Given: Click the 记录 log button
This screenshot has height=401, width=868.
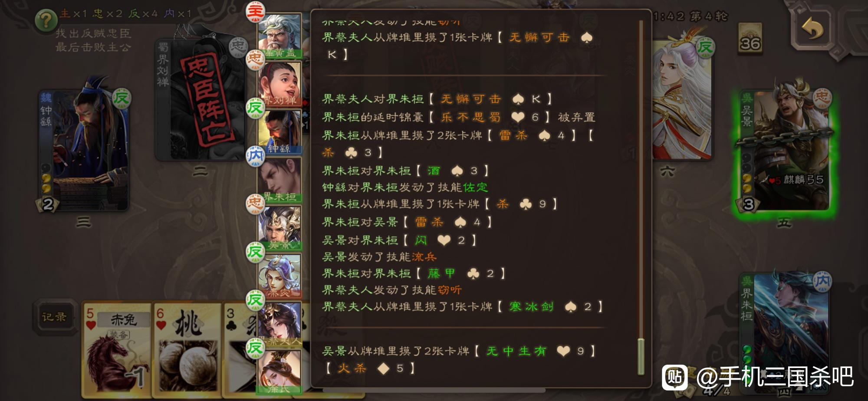Looking at the screenshot, I should click(x=54, y=317).
